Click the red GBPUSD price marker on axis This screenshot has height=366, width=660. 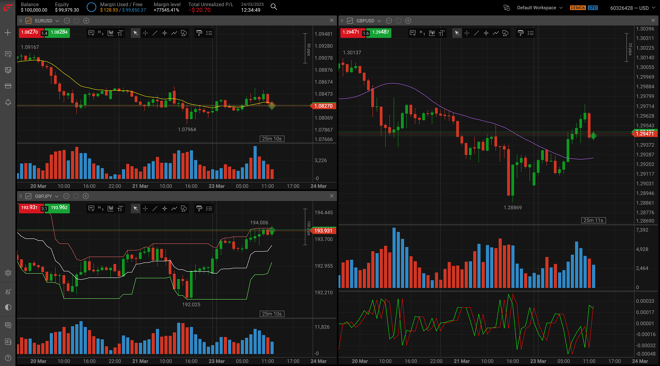click(644, 133)
